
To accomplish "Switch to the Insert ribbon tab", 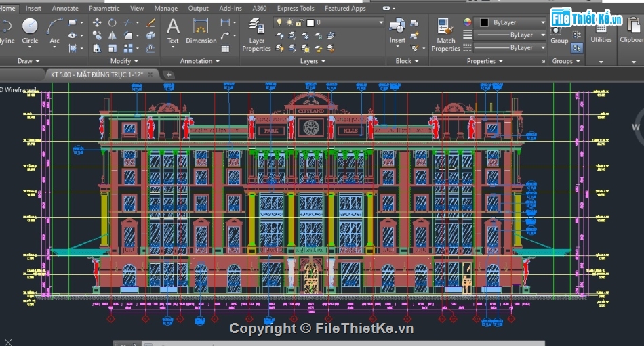I will (33, 8).
